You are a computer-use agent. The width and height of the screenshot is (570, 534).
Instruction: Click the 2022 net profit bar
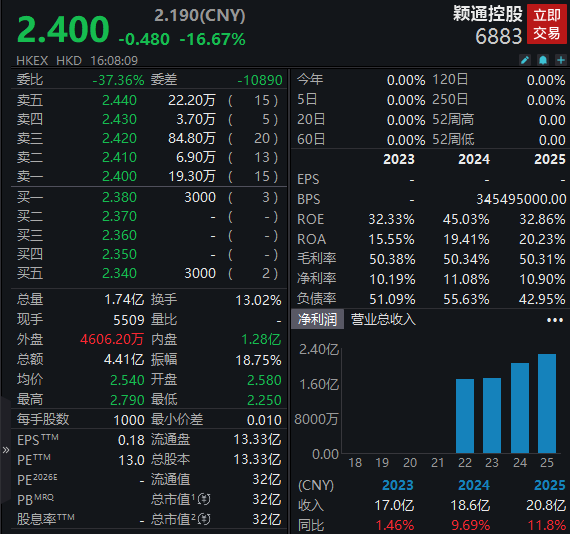(x=465, y=416)
